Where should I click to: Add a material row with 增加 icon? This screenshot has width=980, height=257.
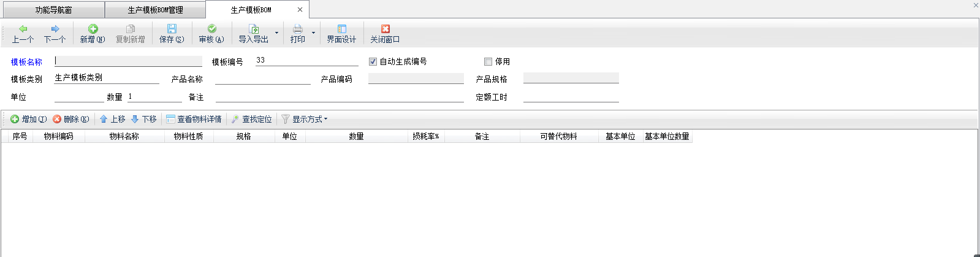click(x=15, y=119)
